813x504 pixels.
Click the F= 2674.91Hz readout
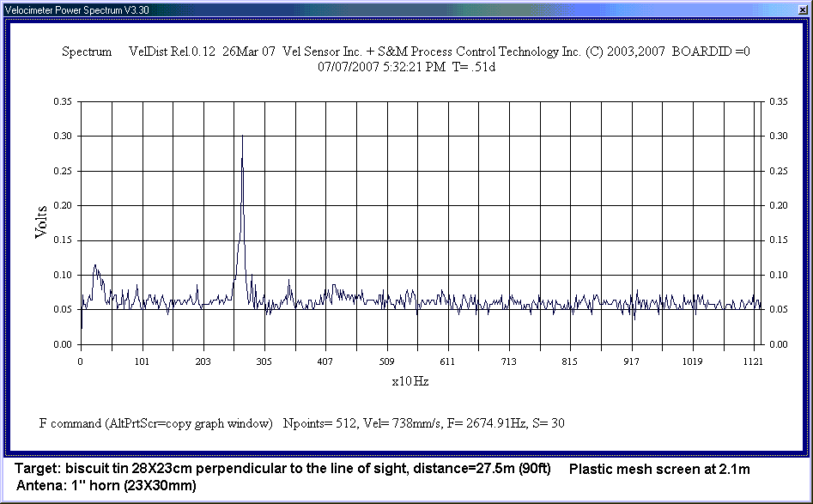tap(487, 423)
